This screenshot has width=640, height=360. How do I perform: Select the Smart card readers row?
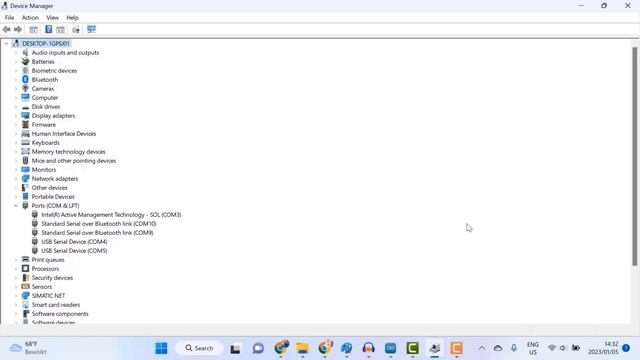[56, 304]
